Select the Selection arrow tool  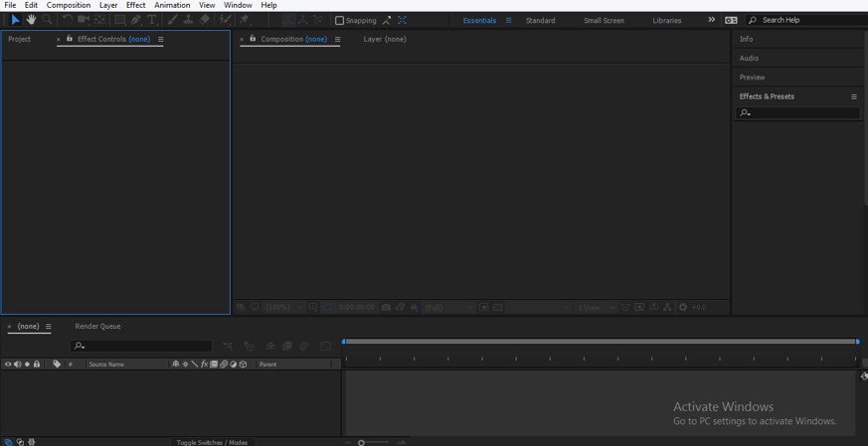pos(16,20)
